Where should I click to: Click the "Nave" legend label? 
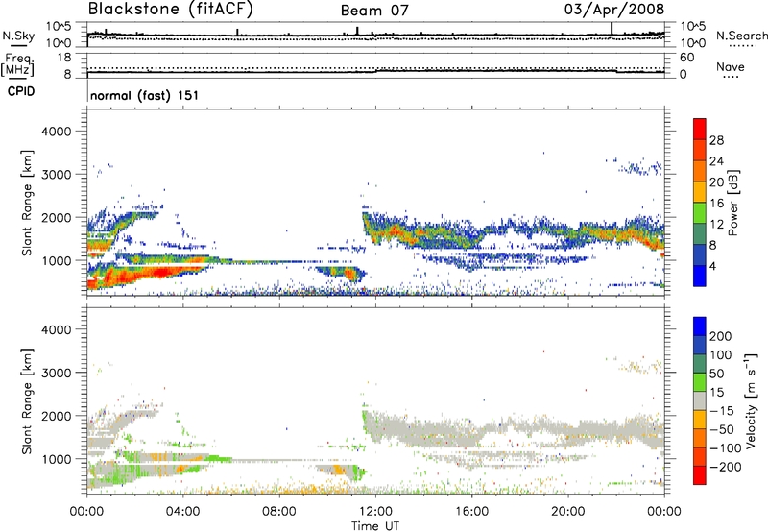pos(731,66)
